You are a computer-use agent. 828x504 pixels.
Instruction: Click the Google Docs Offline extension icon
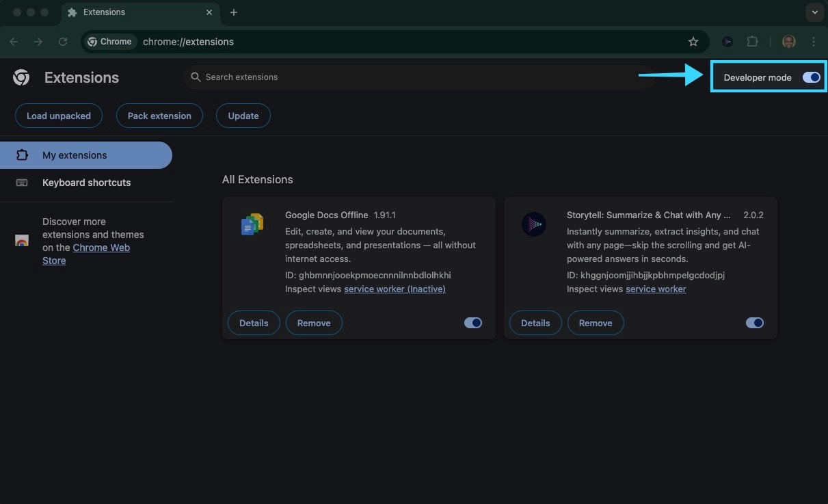pos(252,224)
